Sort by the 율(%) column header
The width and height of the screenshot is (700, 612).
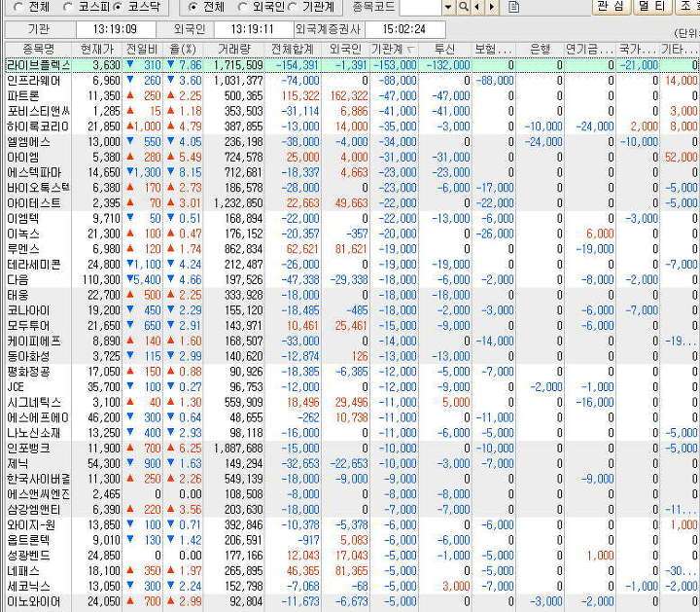pyautogui.click(x=183, y=50)
